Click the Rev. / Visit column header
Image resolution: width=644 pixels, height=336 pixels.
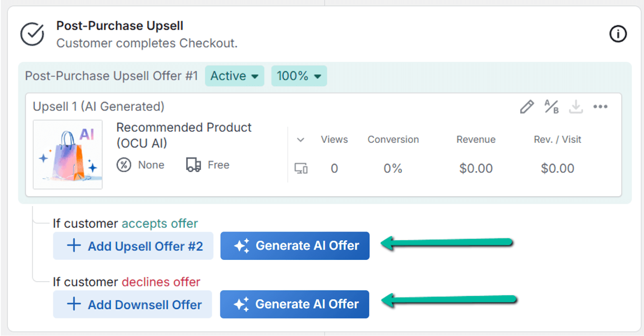point(557,140)
